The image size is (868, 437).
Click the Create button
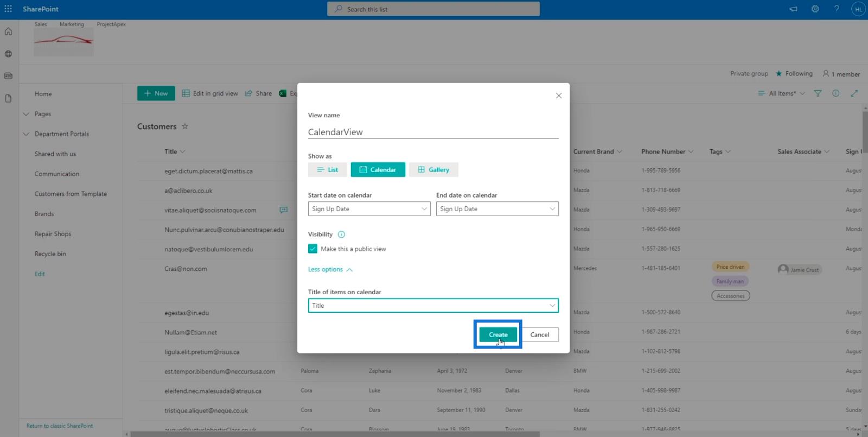498,334
